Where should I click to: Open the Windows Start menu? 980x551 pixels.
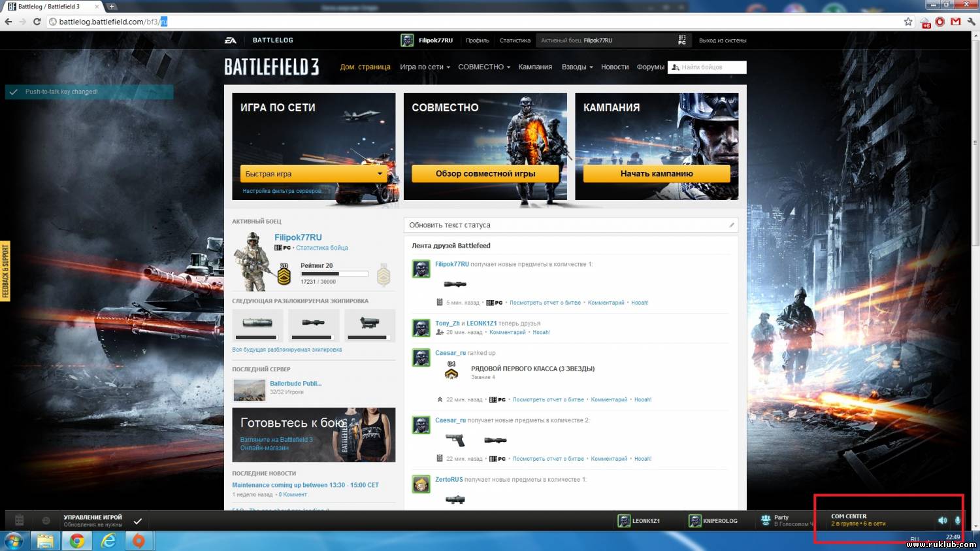point(14,541)
